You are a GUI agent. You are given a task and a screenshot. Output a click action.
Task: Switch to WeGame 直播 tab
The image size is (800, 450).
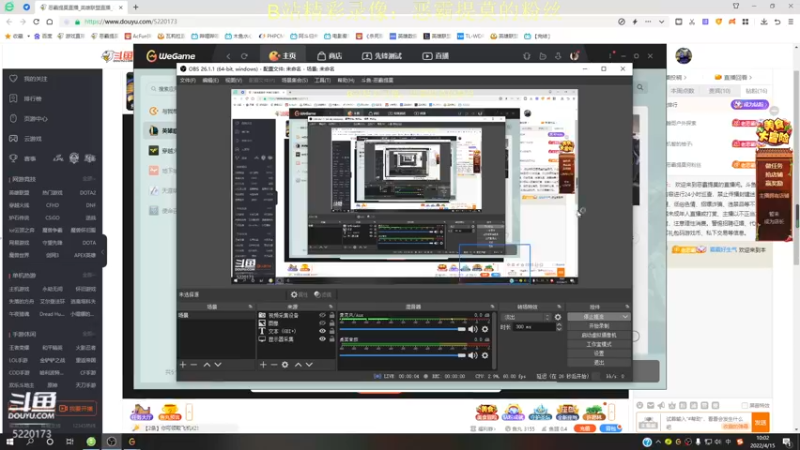tap(435, 56)
